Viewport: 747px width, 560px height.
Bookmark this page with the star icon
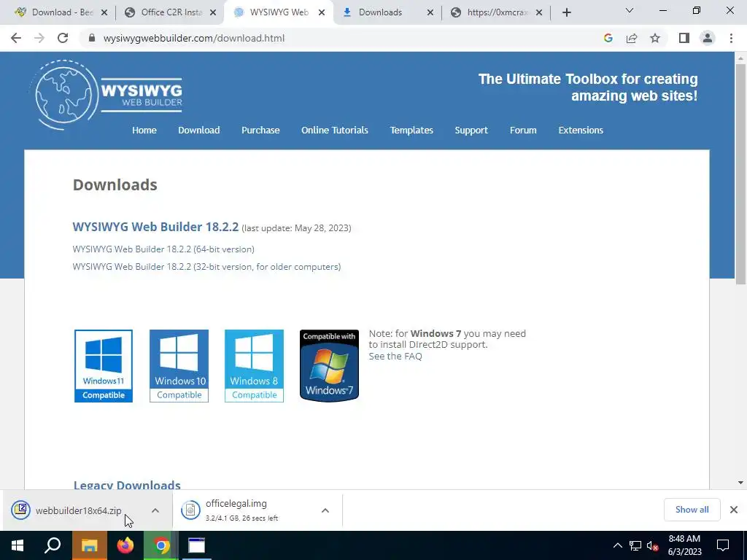click(x=655, y=38)
